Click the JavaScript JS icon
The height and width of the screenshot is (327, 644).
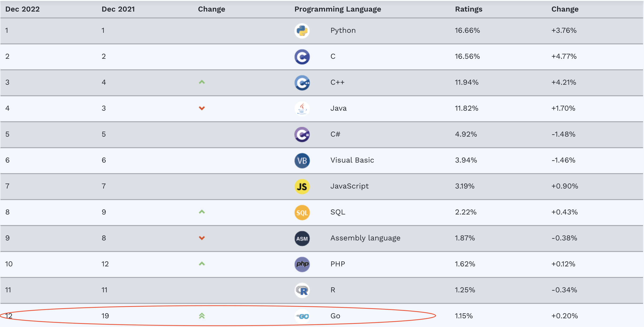point(302,187)
